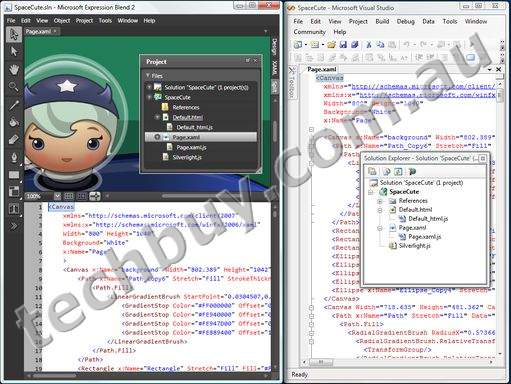The height and width of the screenshot is (384, 511).
Task: Collapse SpaceCute project node in Solution Explorer
Action: coord(370,192)
